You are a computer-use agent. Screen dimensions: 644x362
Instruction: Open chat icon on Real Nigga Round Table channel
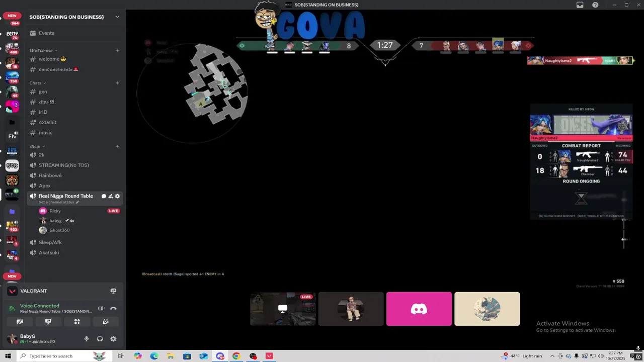104,196
